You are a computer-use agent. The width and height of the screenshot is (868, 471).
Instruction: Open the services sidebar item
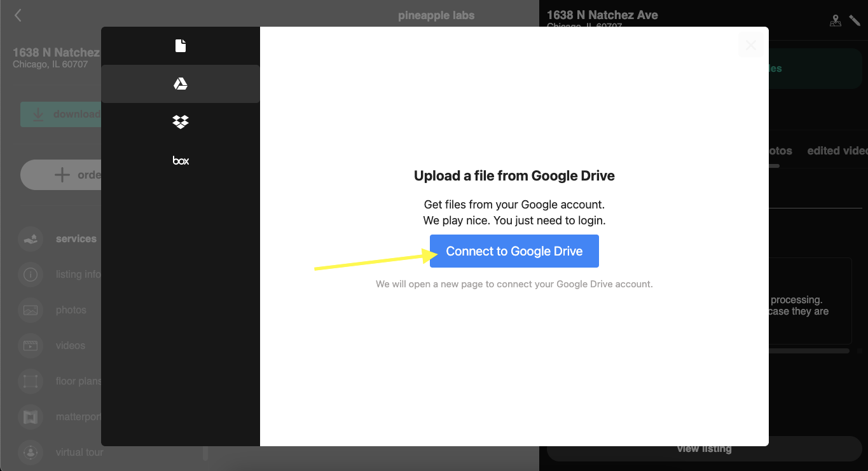click(x=76, y=239)
